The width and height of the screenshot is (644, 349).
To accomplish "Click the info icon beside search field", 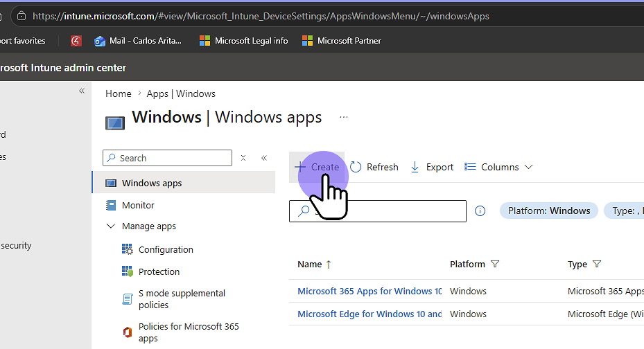I will pyautogui.click(x=480, y=211).
